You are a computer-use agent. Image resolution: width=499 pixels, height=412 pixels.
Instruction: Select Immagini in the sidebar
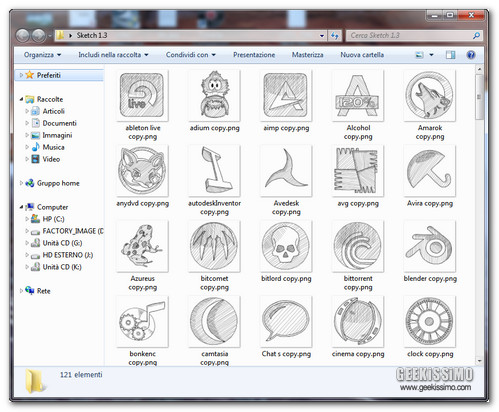tap(57, 135)
